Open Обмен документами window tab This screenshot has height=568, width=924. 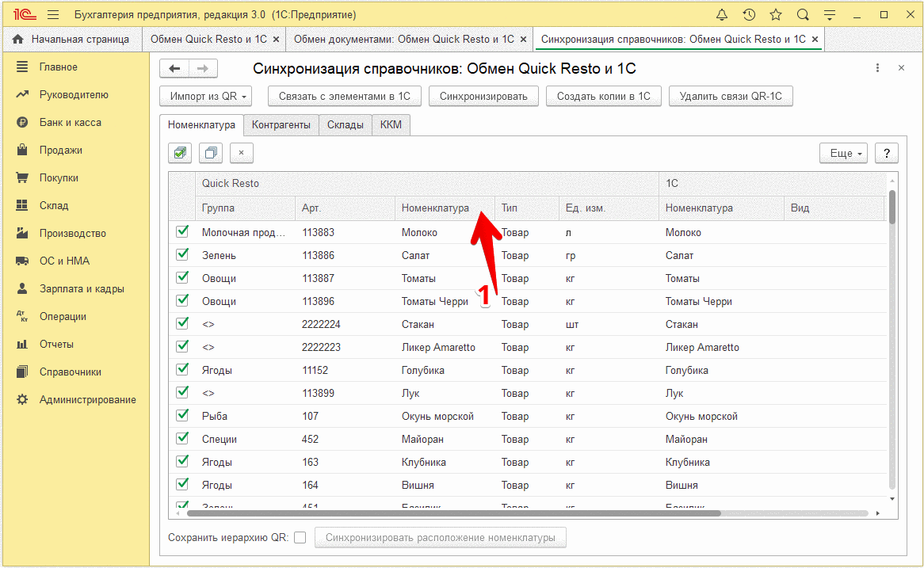[403, 39]
